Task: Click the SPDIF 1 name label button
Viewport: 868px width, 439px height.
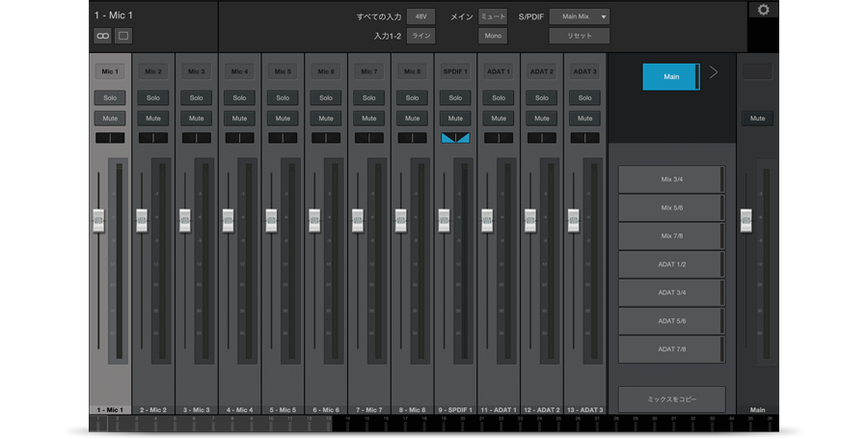Action: click(x=455, y=71)
